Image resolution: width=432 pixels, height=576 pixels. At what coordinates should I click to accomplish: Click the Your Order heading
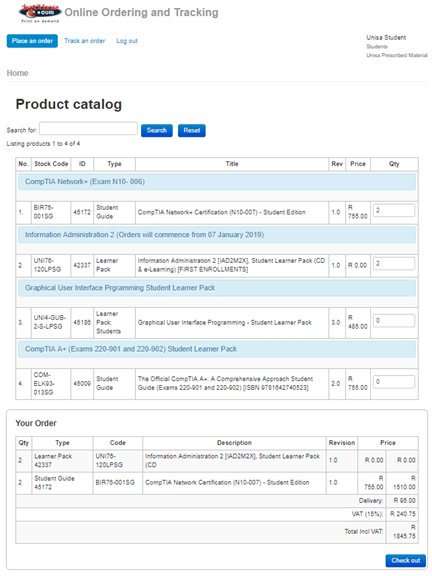(36, 423)
